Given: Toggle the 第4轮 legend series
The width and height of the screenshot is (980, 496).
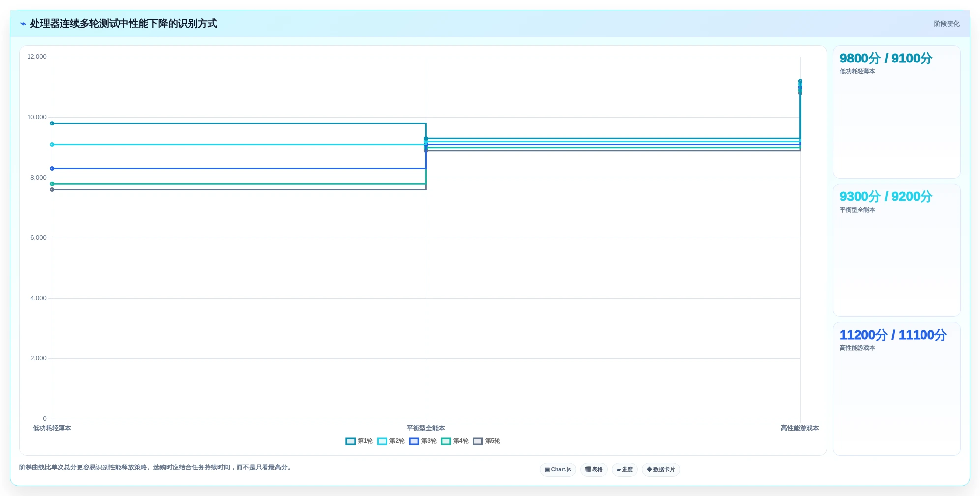Looking at the screenshot, I should tap(455, 441).
